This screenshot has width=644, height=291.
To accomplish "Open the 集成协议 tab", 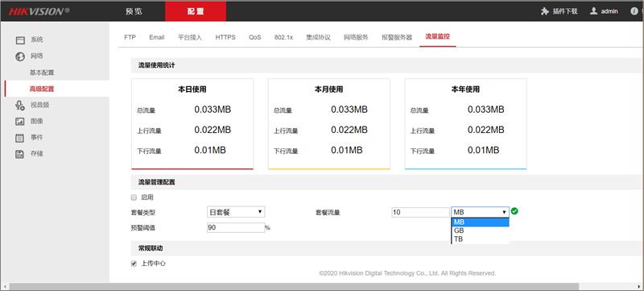I will click(318, 37).
